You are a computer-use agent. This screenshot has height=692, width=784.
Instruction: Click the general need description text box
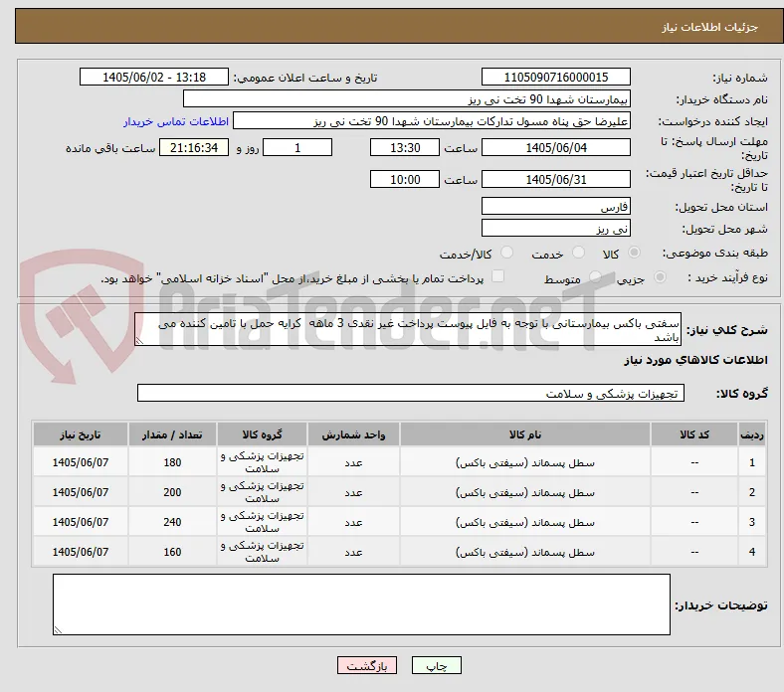coord(408,329)
